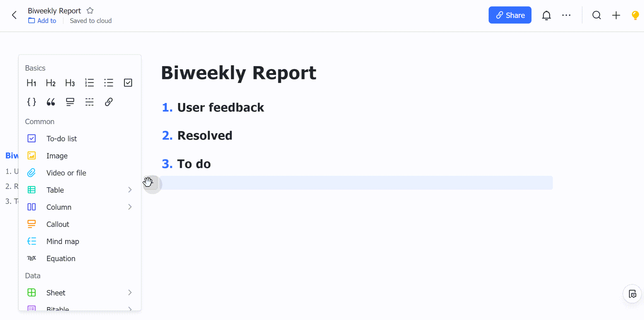
Task: Choose Mind map from the insert menu
Action: click(62, 241)
